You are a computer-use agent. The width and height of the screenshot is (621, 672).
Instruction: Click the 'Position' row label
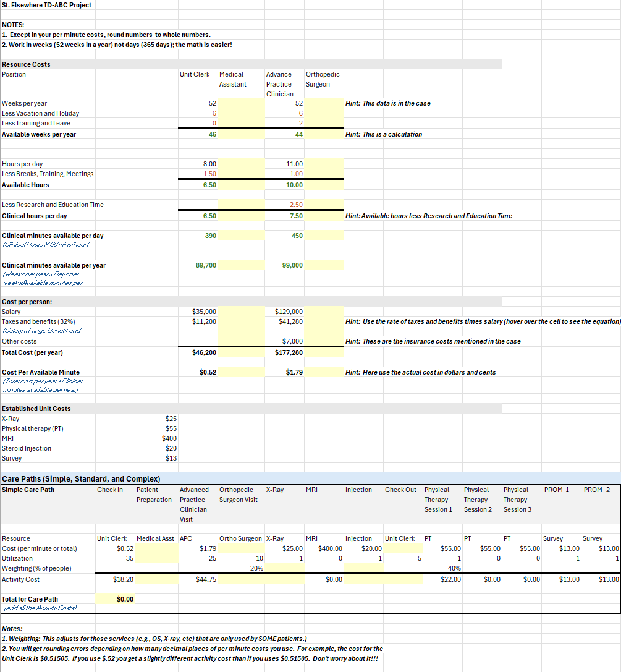click(x=14, y=74)
